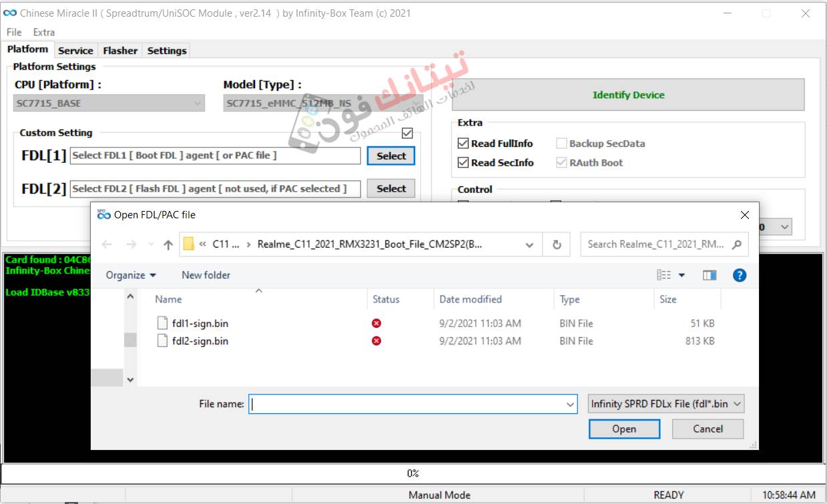Sort files by the Name column

point(168,299)
